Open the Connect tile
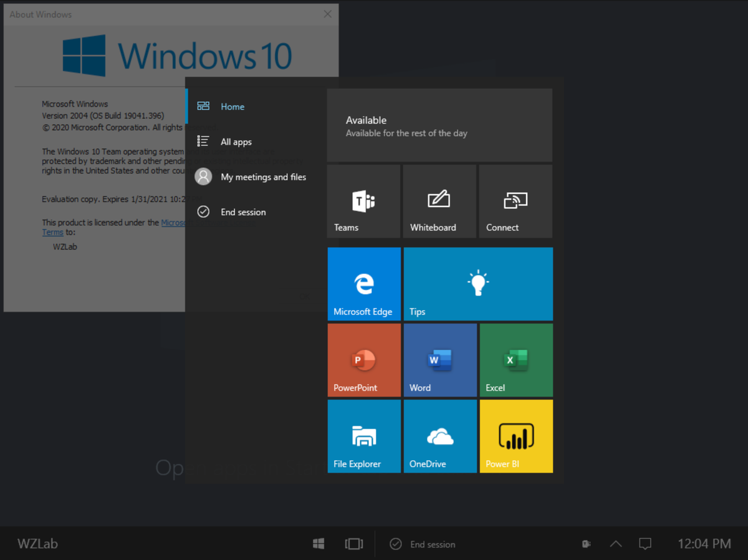748x560 pixels. [515, 201]
